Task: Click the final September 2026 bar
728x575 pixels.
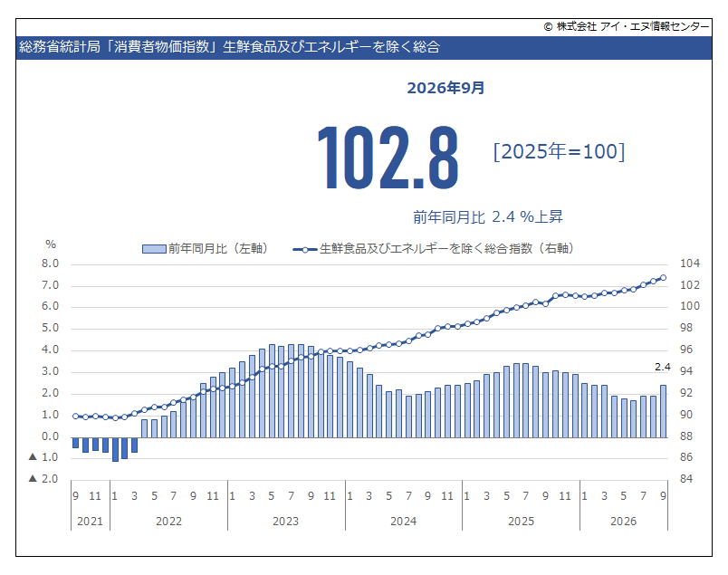Action: click(x=663, y=411)
